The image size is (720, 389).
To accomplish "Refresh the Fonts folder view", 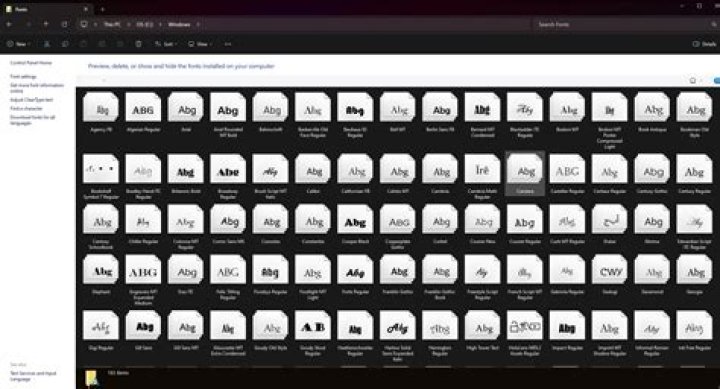I will 64,24.
